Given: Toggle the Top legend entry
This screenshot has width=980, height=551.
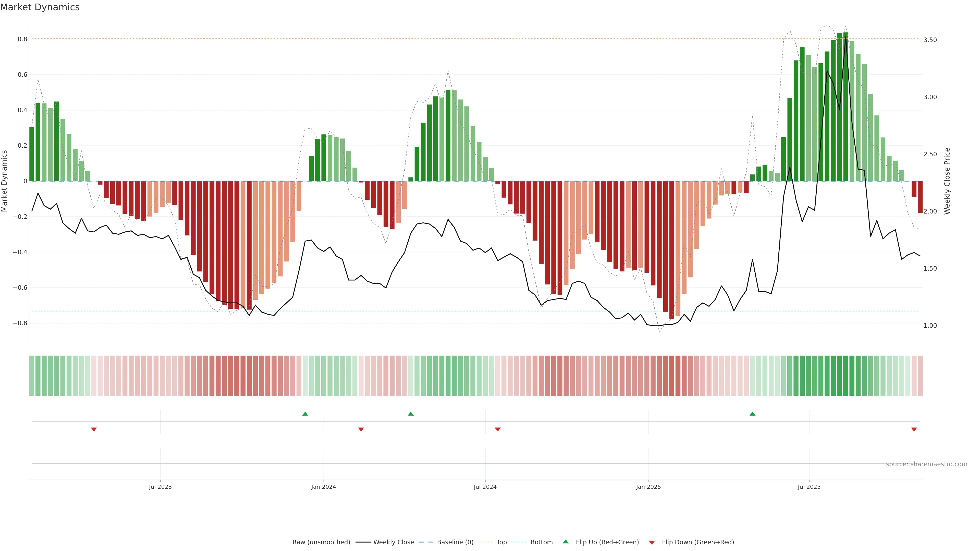Looking at the screenshot, I should tap(501, 542).
